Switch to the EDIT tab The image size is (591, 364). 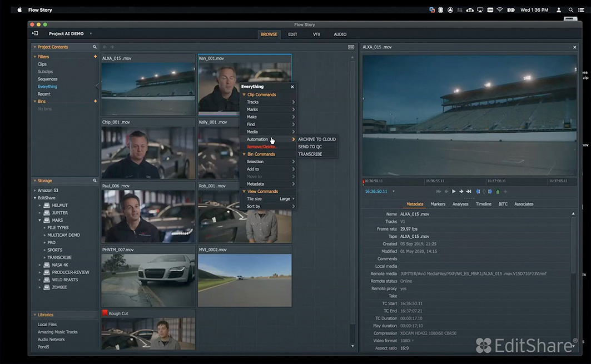[292, 34]
